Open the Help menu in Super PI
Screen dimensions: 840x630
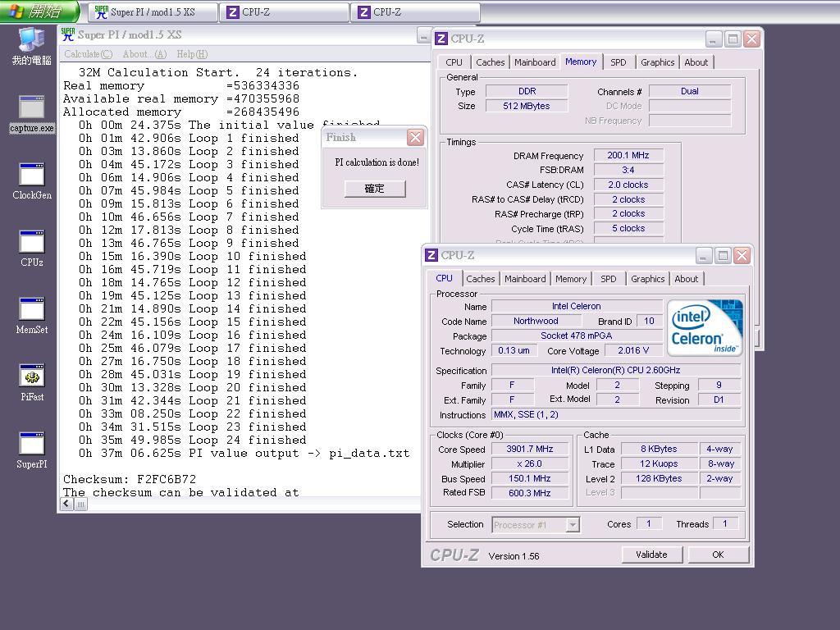click(x=192, y=54)
